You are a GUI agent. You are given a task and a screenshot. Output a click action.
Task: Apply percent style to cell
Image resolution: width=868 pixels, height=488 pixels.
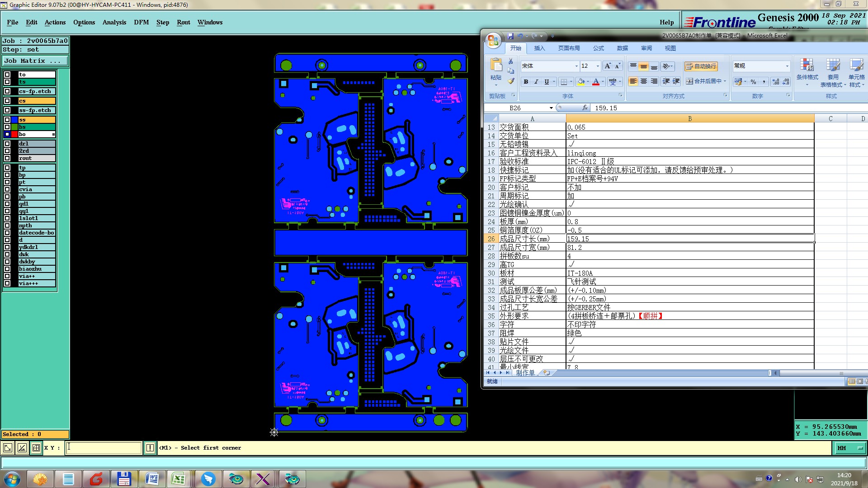click(x=753, y=82)
